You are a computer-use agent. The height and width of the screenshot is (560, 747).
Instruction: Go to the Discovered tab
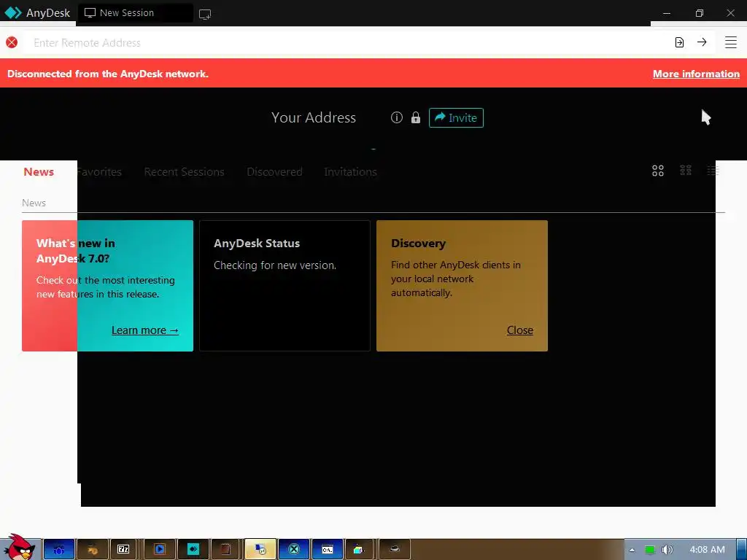(x=274, y=172)
